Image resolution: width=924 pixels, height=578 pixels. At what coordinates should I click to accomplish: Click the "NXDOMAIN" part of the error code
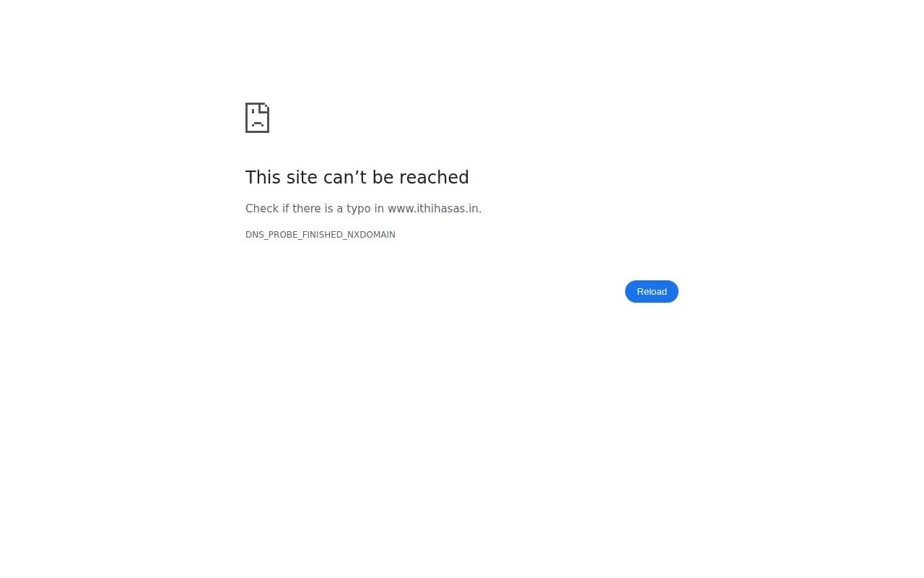pos(371,235)
